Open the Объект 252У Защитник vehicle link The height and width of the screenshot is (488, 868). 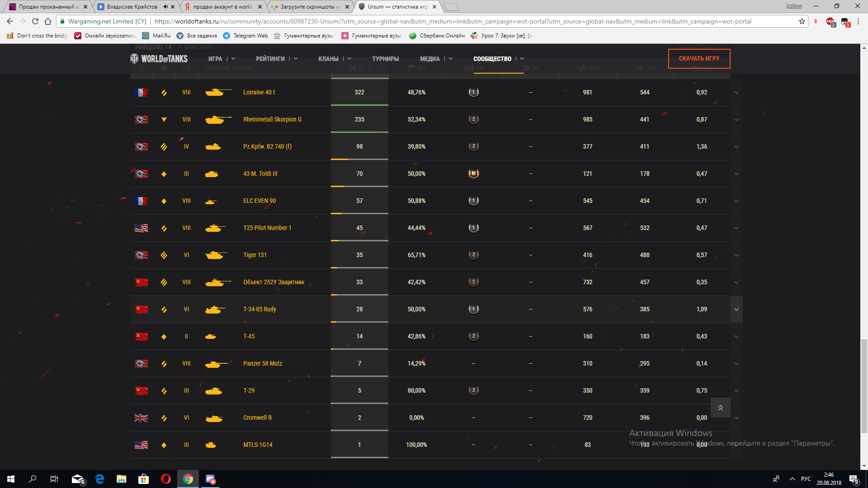point(274,282)
